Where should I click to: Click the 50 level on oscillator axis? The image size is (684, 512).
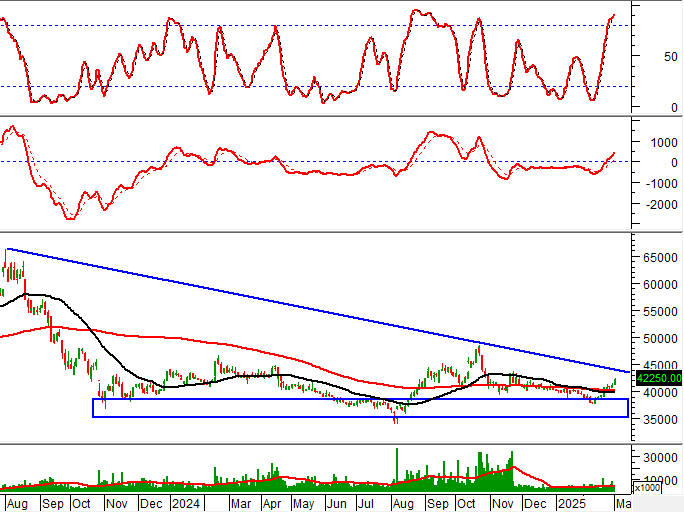(x=670, y=57)
